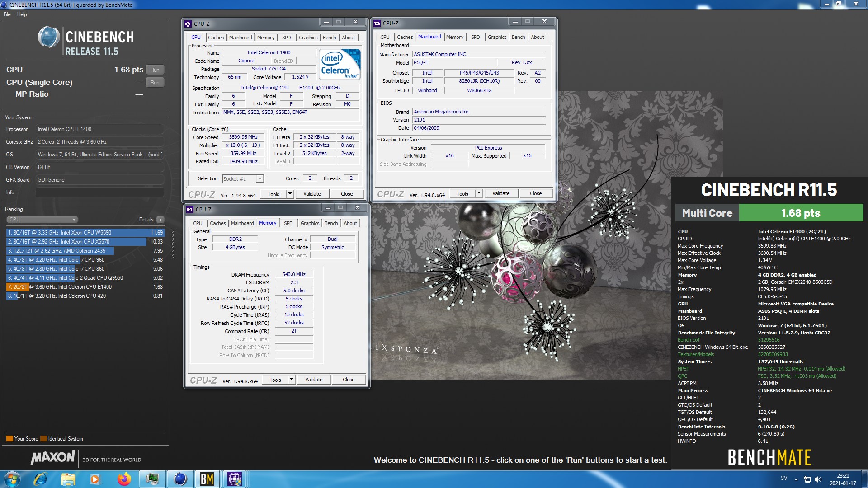Open the clock showing 23:21

coord(843,479)
